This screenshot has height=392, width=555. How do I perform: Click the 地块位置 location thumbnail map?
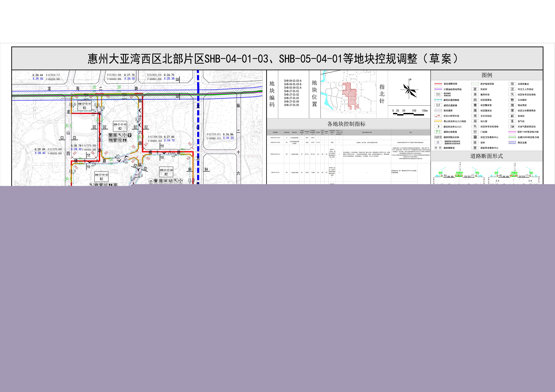click(348, 94)
